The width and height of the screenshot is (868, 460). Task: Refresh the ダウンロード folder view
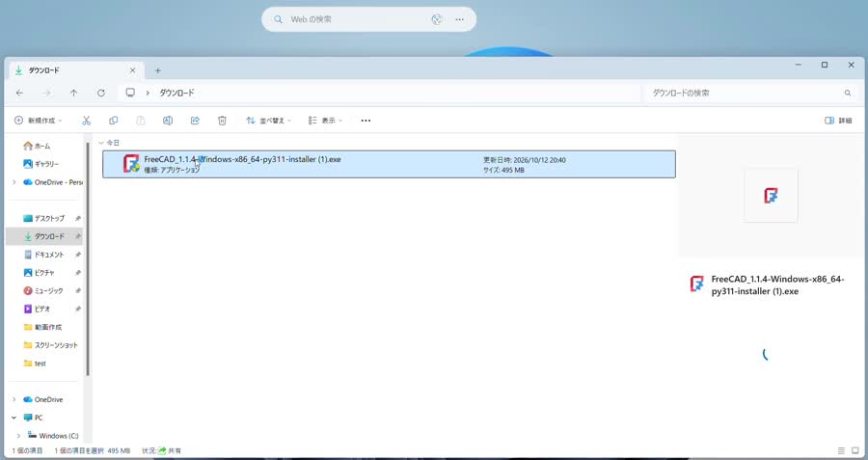[x=100, y=93]
